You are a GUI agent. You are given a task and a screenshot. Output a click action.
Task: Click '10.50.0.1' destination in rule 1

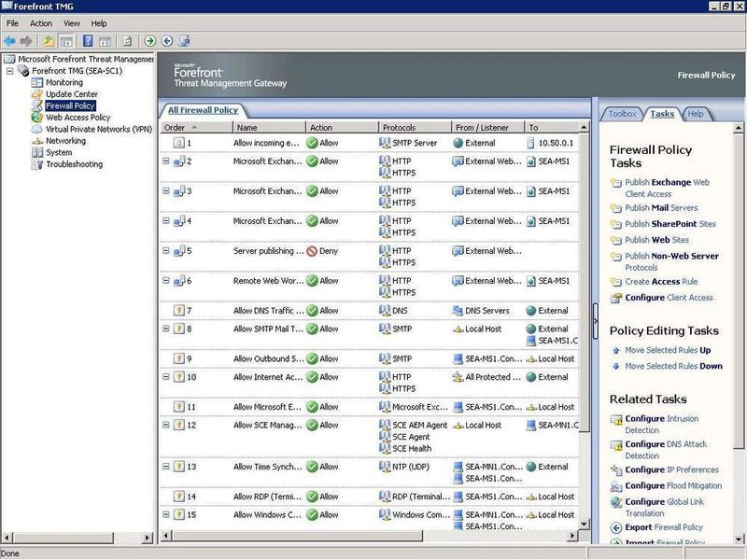tap(556, 143)
